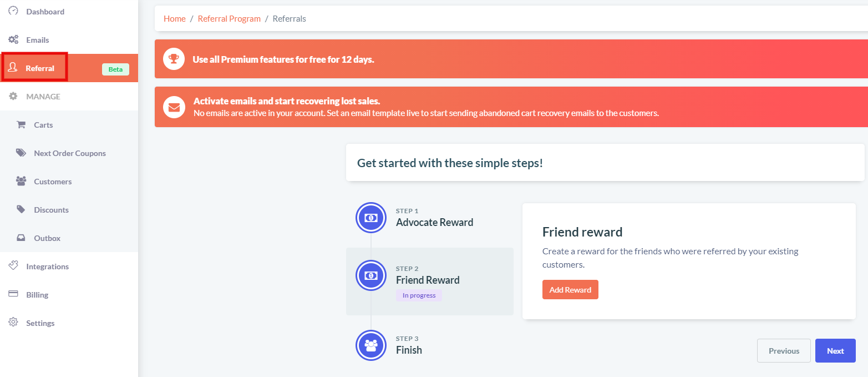The height and width of the screenshot is (377, 868).
Task: Click the Customers group icon
Action: [21, 182]
